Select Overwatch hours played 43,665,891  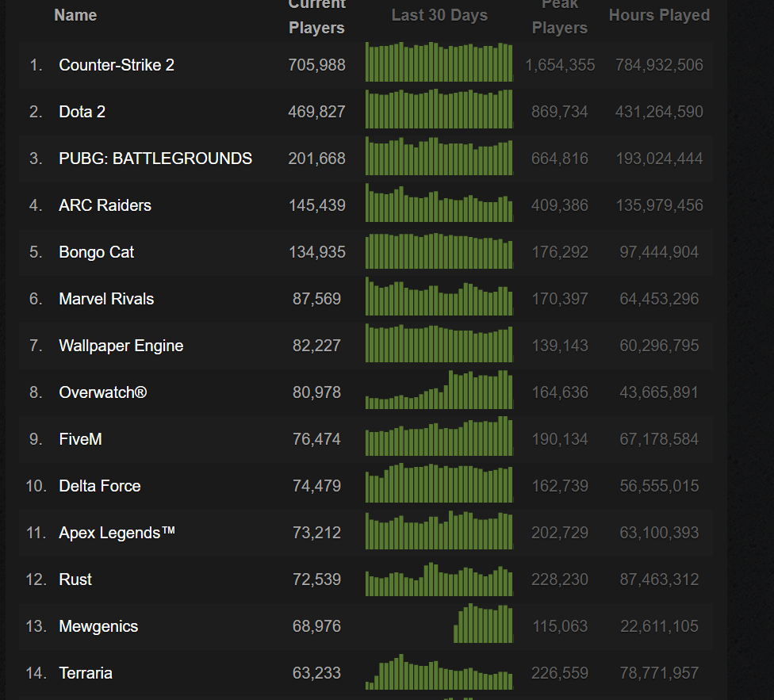[x=660, y=392]
